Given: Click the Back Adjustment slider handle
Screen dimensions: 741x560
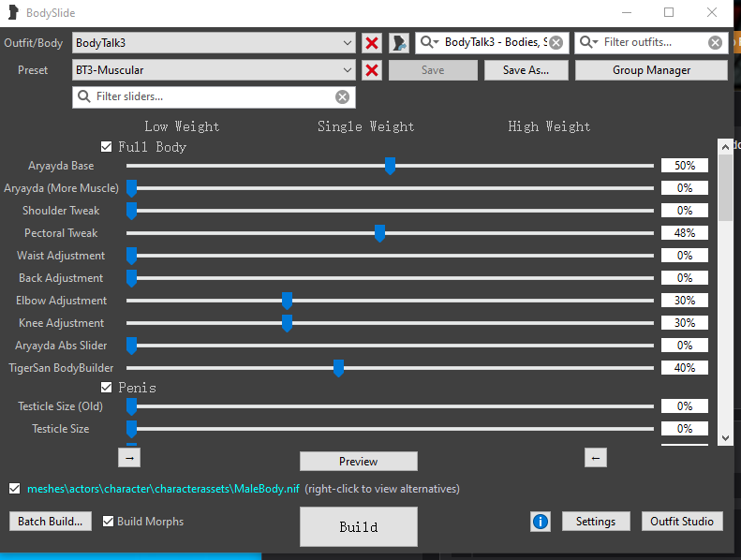Looking at the screenshot, I should [131, 278].
